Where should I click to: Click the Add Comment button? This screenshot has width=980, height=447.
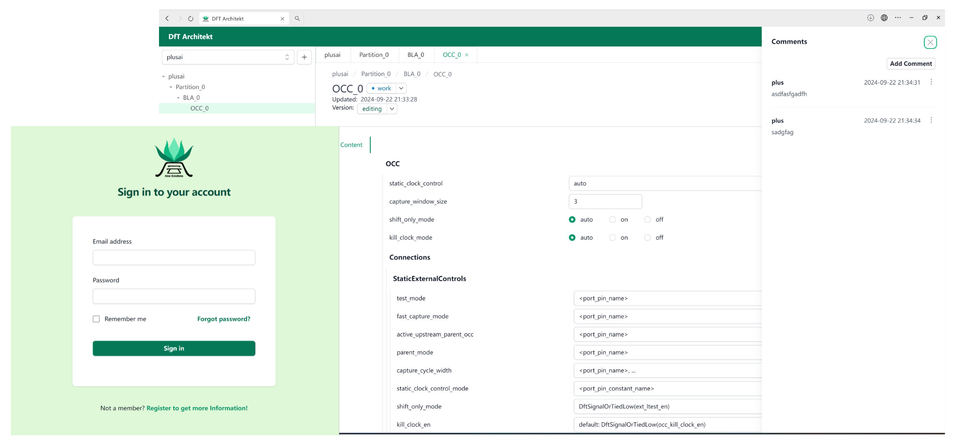(x=911, y=64)
